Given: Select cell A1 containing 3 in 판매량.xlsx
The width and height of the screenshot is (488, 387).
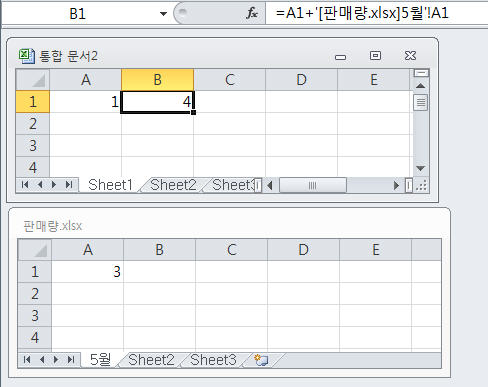Looking at the screenshot, I should point(88,272).
